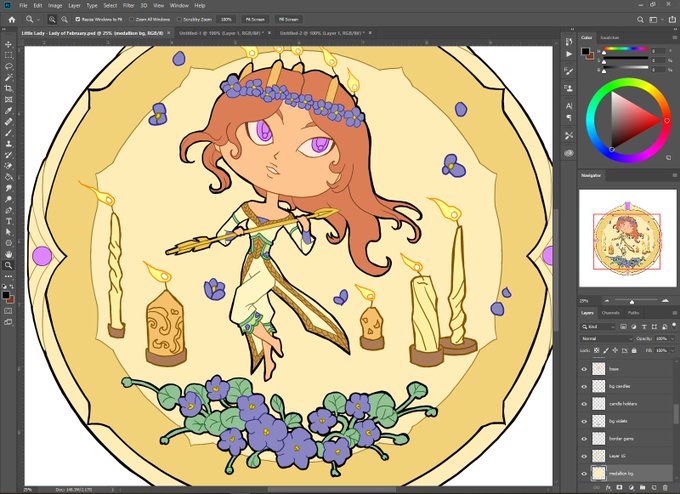The width and height of the screenshot is (680, 494).
Task: Switch to the Untitled-1 document tab
Action: pyautogui.click(x=221, y=33)
